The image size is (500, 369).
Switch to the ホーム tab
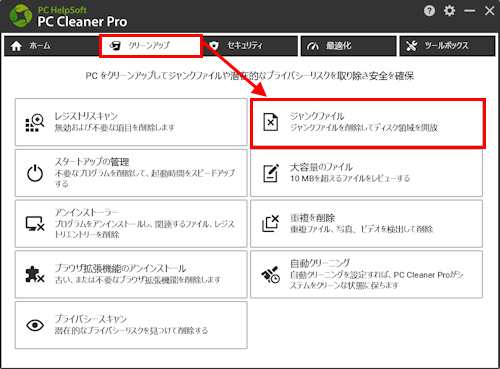click(52, 46)
